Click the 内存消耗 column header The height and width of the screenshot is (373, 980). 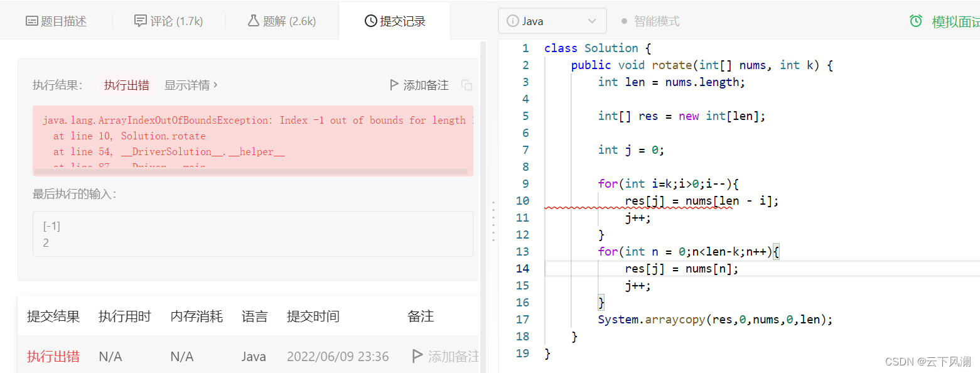[197, 316]
